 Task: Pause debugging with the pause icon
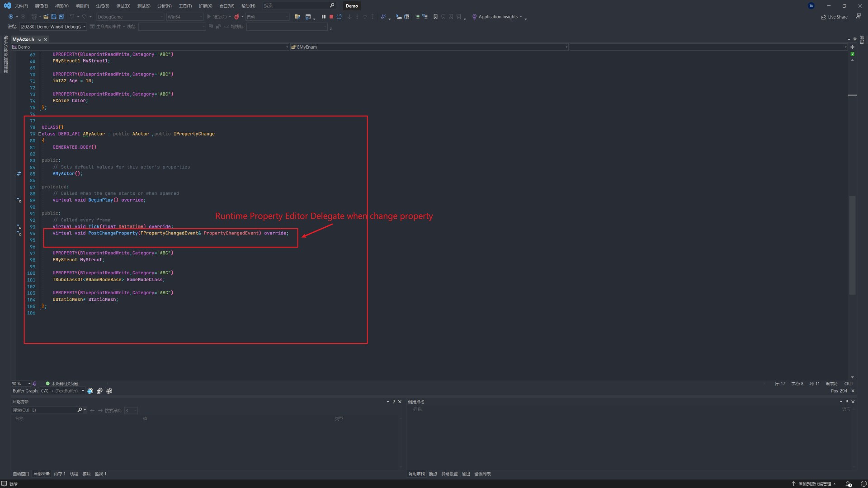click(323, 16)
